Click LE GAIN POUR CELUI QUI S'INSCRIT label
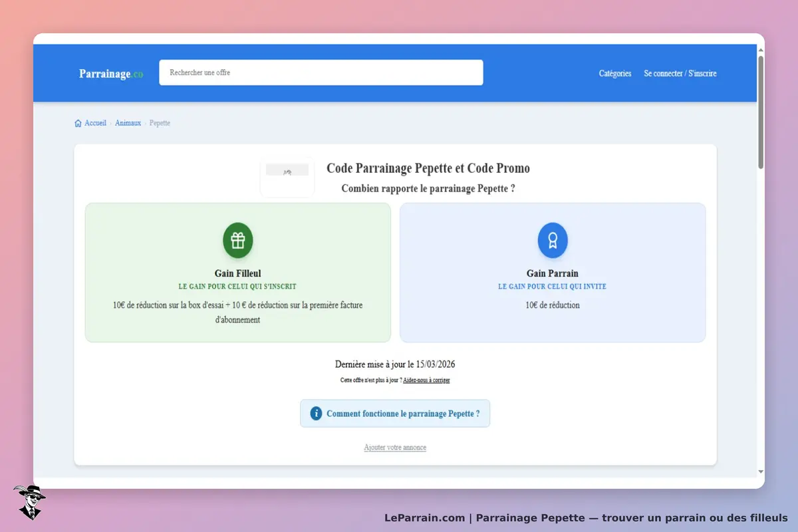Viewport: 798px width, 532px height. [x=238, y=287]
